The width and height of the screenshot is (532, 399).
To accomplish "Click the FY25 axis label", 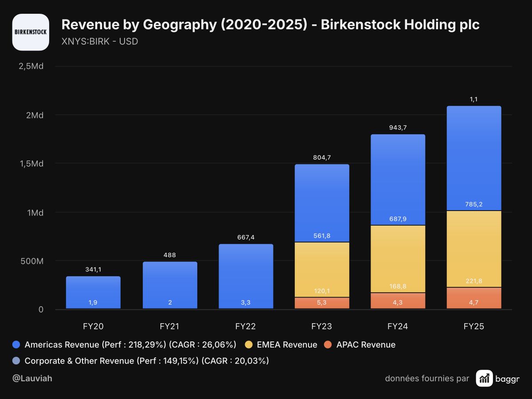I will [474, 327].
